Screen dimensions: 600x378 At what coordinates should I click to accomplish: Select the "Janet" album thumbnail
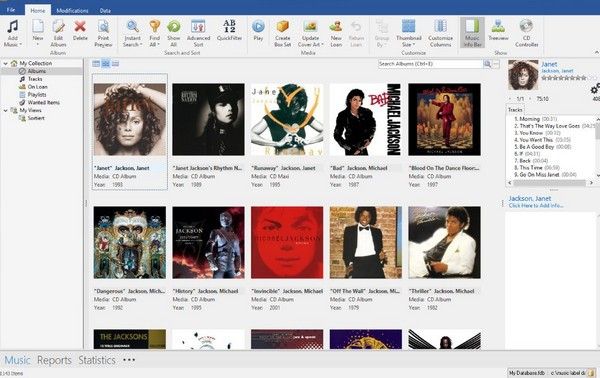tap(130, 119)
